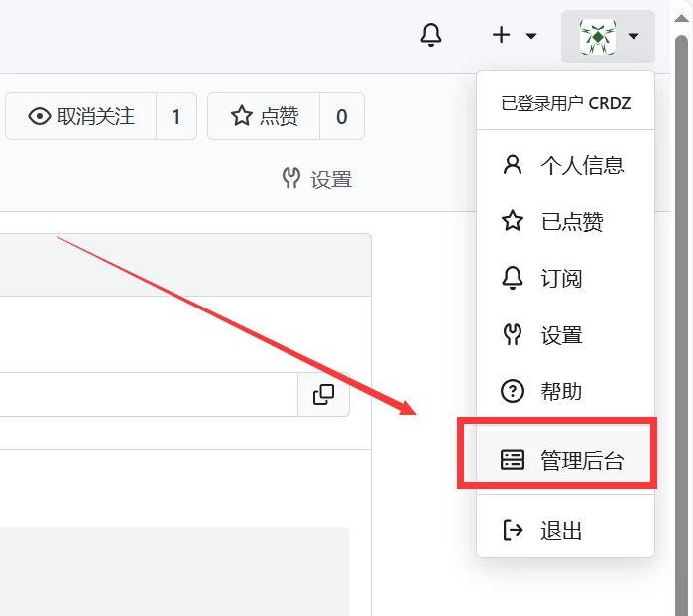Viewport: 693px width, 616px height.
Task: Click the question-mark icon for 帮助
Action: pos(513,392)
